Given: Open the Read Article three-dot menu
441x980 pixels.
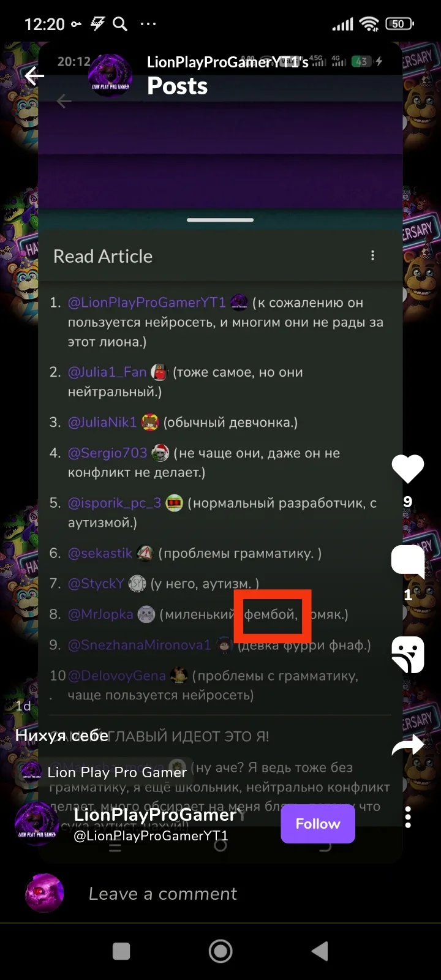Looking at the screenshot, I should (x=372, y=256).
